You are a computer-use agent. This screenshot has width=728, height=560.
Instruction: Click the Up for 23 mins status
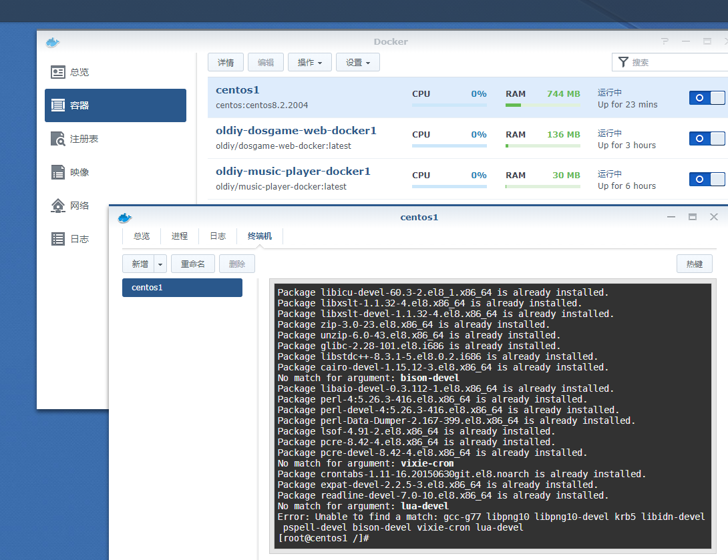[627, 104]
